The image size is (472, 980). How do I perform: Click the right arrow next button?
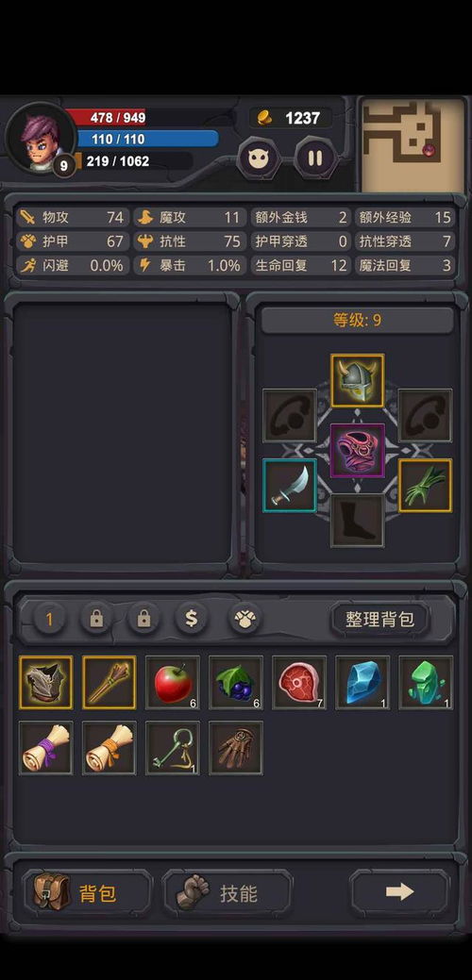[x=399, y=892]
